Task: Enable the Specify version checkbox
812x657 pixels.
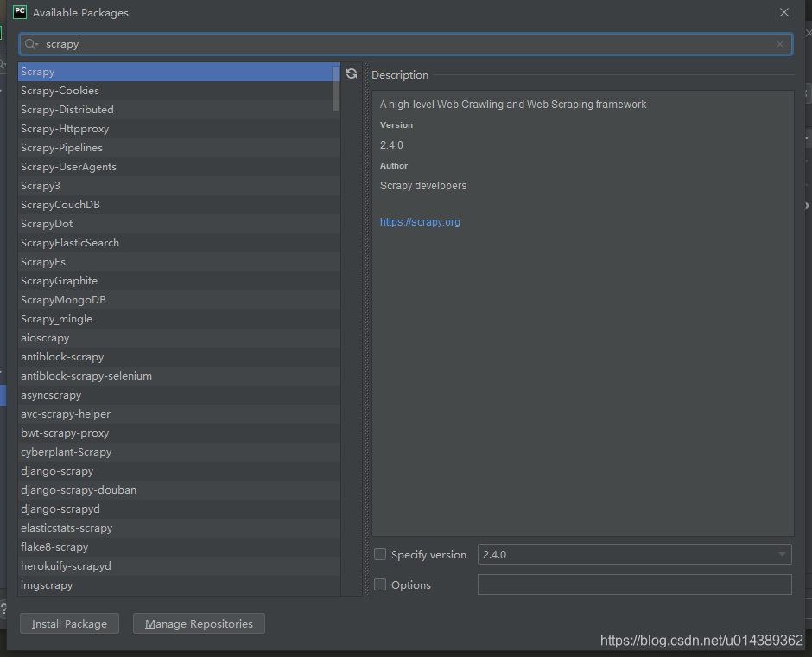Action: point(380,554)
